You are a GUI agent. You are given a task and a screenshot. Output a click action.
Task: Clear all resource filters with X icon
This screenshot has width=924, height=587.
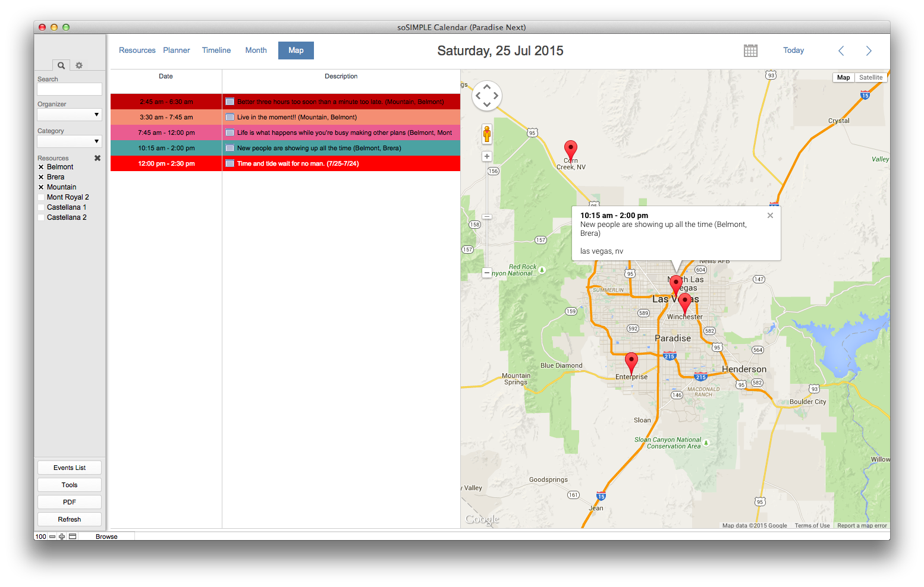(98, 158)
